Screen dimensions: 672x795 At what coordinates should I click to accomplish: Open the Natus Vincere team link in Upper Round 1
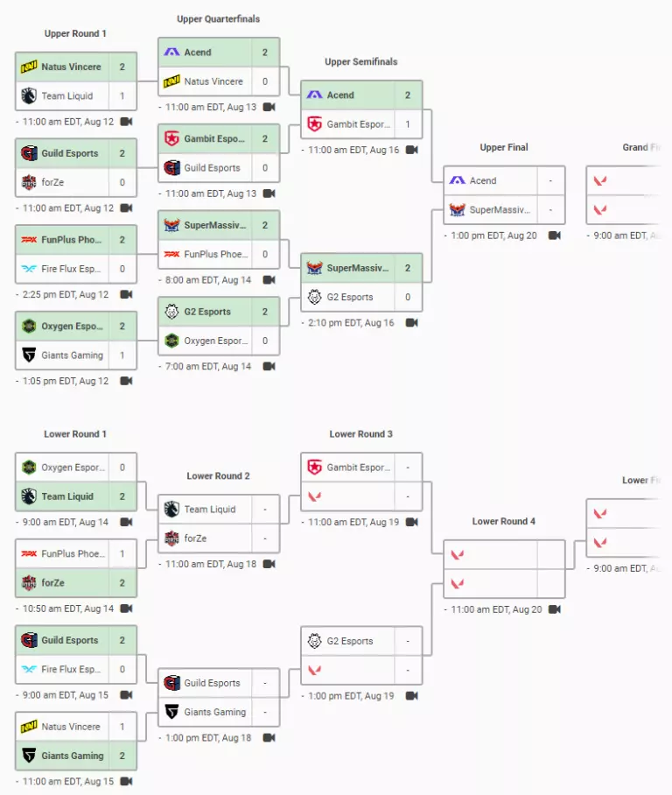(72, 67)
